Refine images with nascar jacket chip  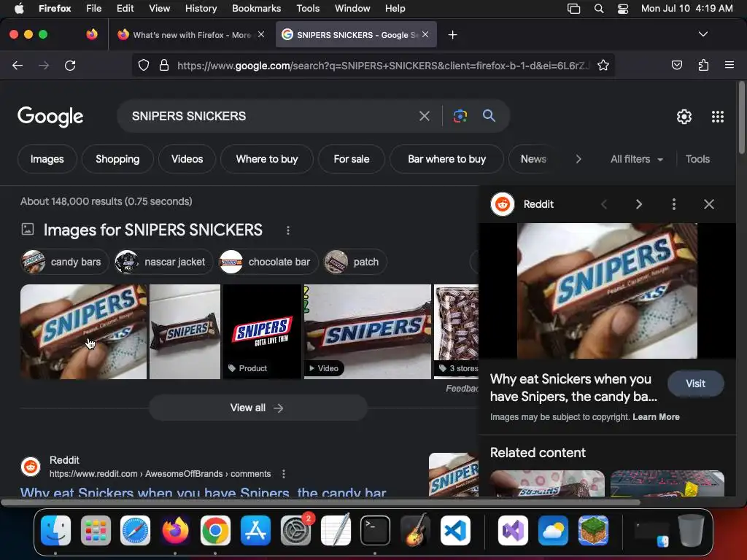point(163,262)
